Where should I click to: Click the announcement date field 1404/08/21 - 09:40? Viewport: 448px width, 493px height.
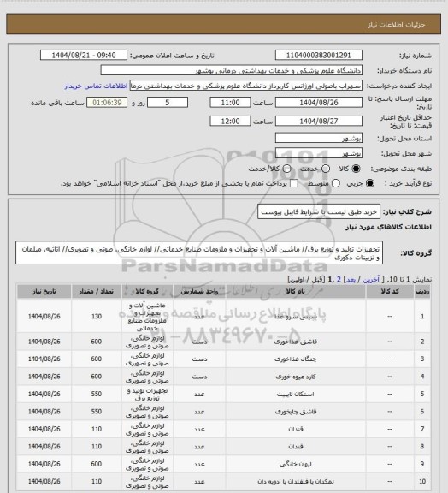(84, 55)
